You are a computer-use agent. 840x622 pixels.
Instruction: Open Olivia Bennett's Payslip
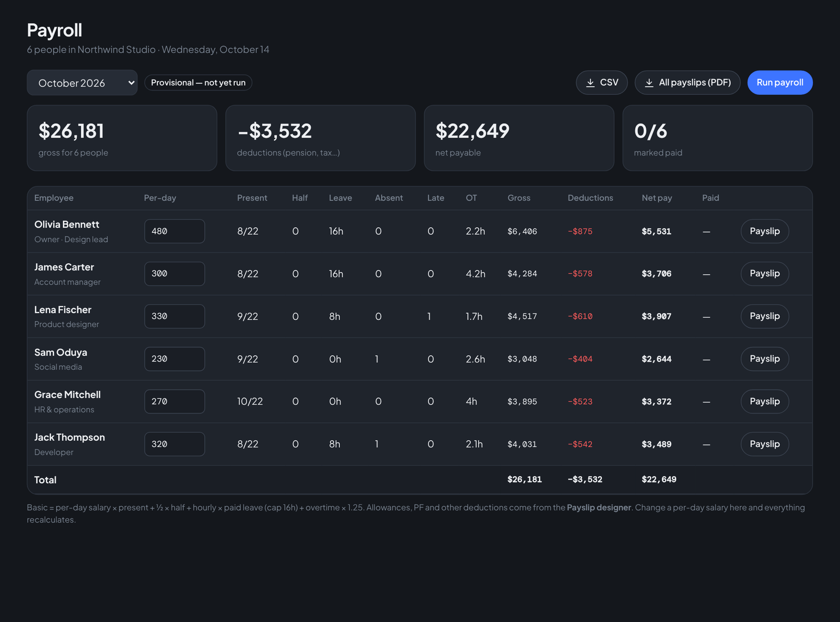(x=764, y=231)
